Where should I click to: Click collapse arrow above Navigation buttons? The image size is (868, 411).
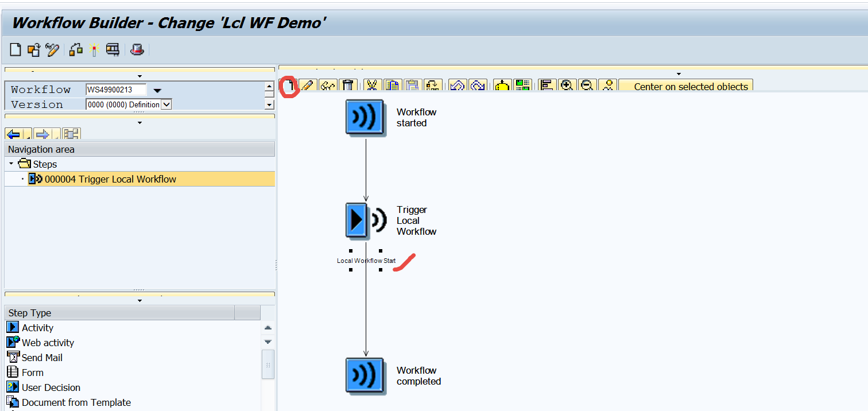point(139,122)
